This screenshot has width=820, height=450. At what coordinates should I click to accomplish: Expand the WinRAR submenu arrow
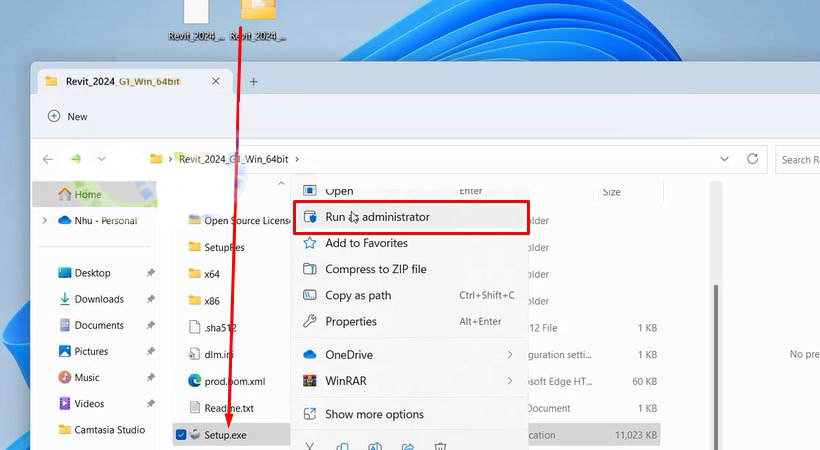tap(509, 381)
